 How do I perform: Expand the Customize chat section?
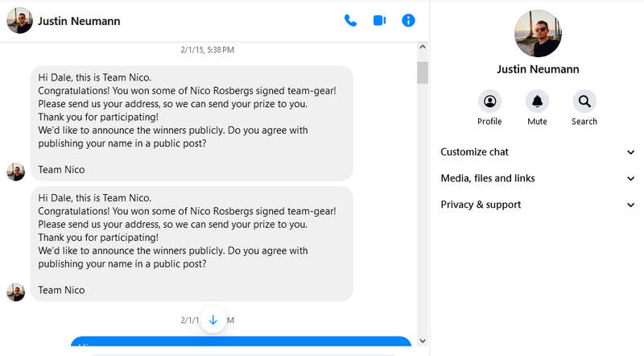(x=538, y=152)
